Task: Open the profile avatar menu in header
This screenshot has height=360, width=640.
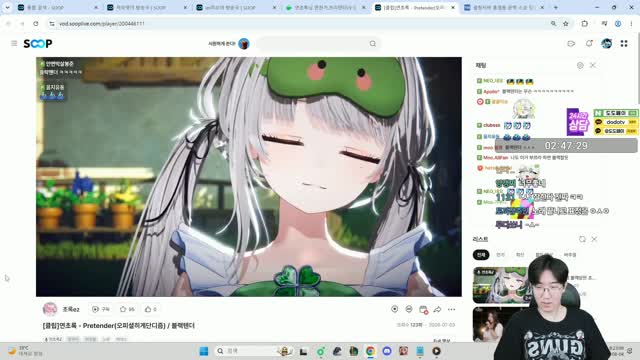Action: click(x=607, y=43)
